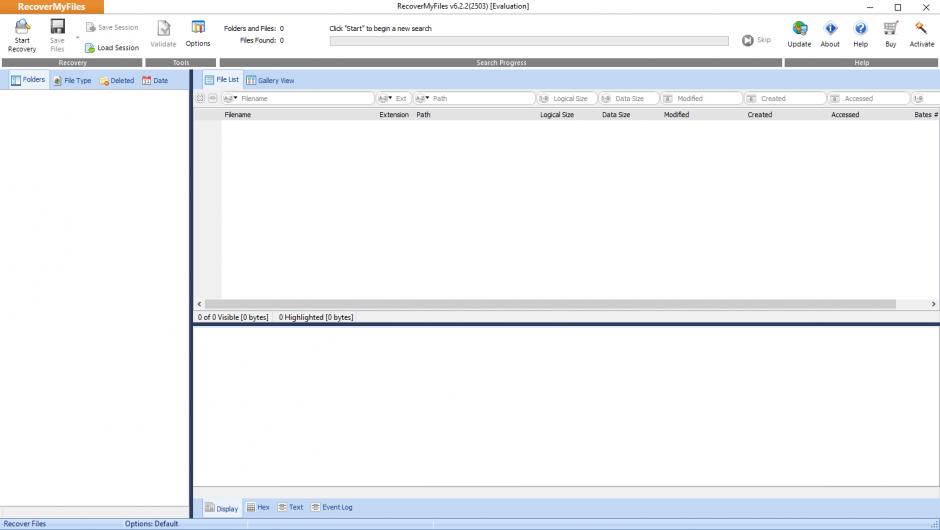Click the Logical Size filter icon
Image resolution: width=940 pixels, height=530 pixels.
coord(544,98)
